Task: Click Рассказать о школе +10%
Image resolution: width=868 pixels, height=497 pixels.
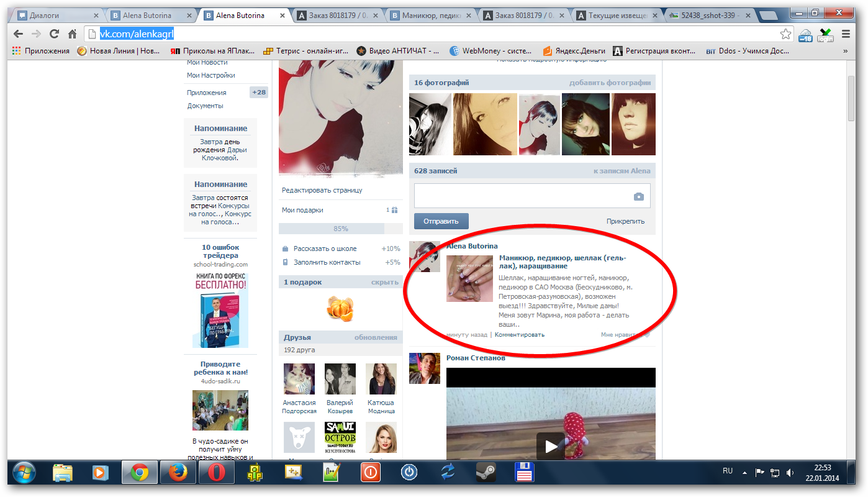Action: (340, 248)
